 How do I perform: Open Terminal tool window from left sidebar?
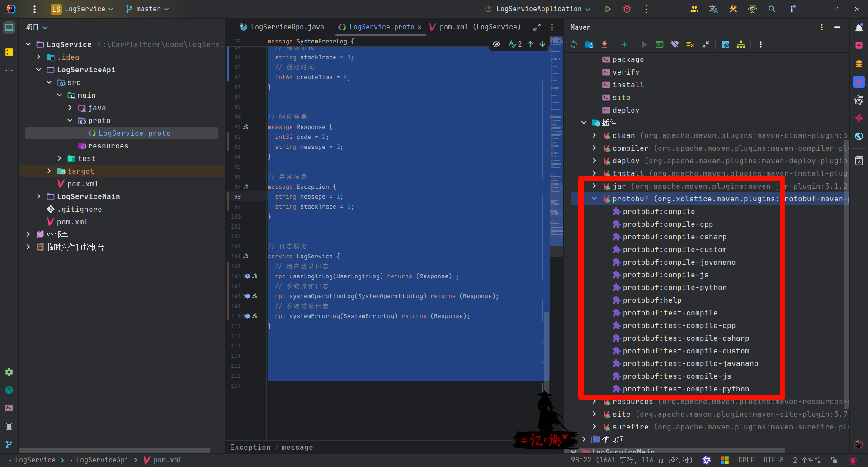tap(9, 408)
